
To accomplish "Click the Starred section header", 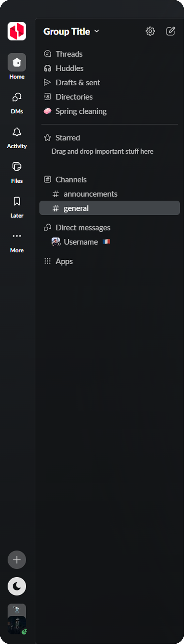I will click(62, 138).
